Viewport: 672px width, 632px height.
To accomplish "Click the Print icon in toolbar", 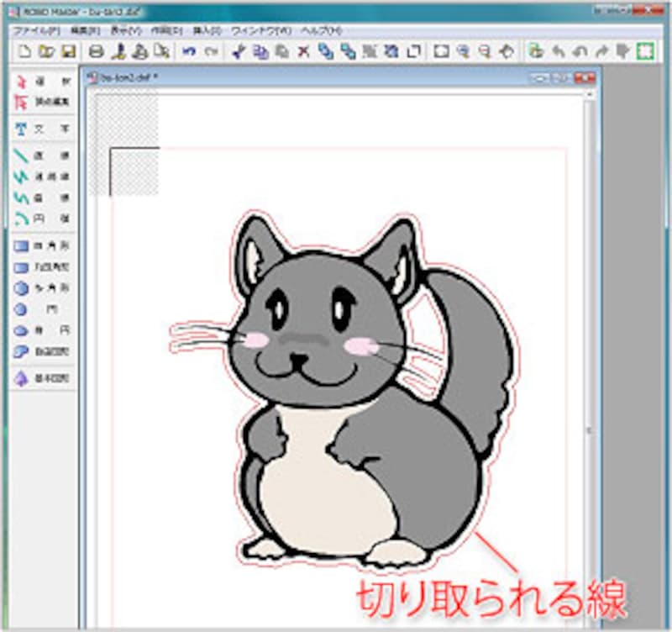I will click(x=97, y=51).
